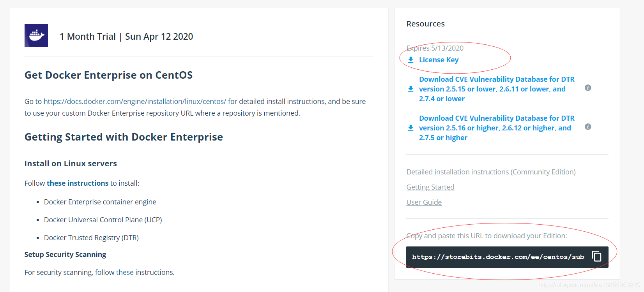This screenshot has width=644, height=292.
Task: Click 'Copy and paste this URL' caption
Action: [x=487, y=236]
